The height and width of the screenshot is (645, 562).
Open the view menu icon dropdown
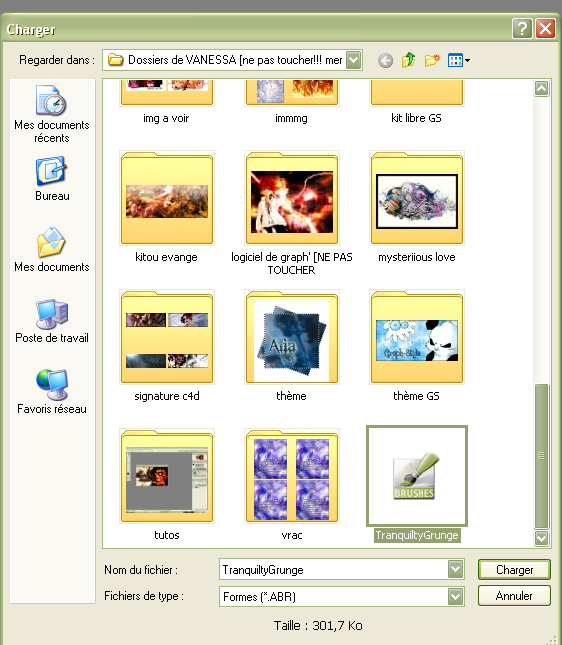click(459, 60)
